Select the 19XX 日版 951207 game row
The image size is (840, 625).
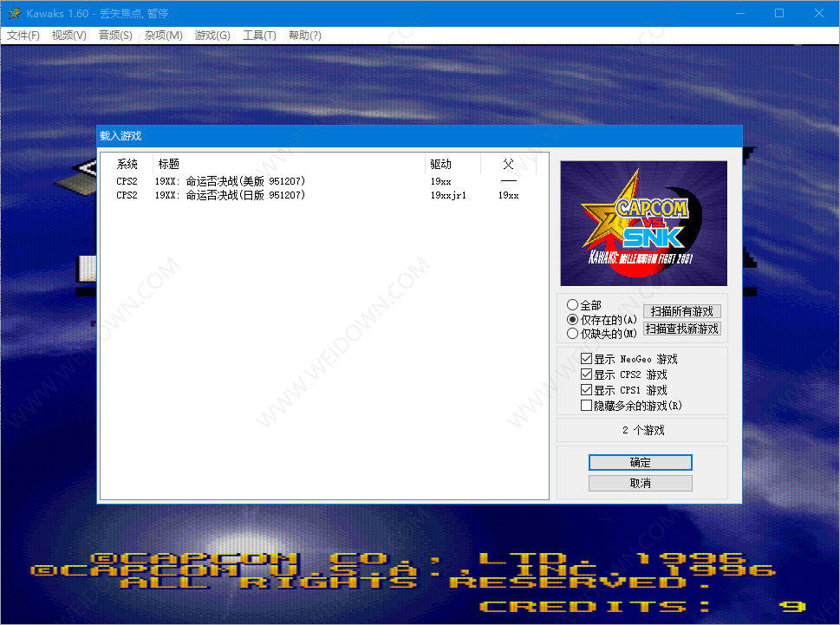(230, 196)
